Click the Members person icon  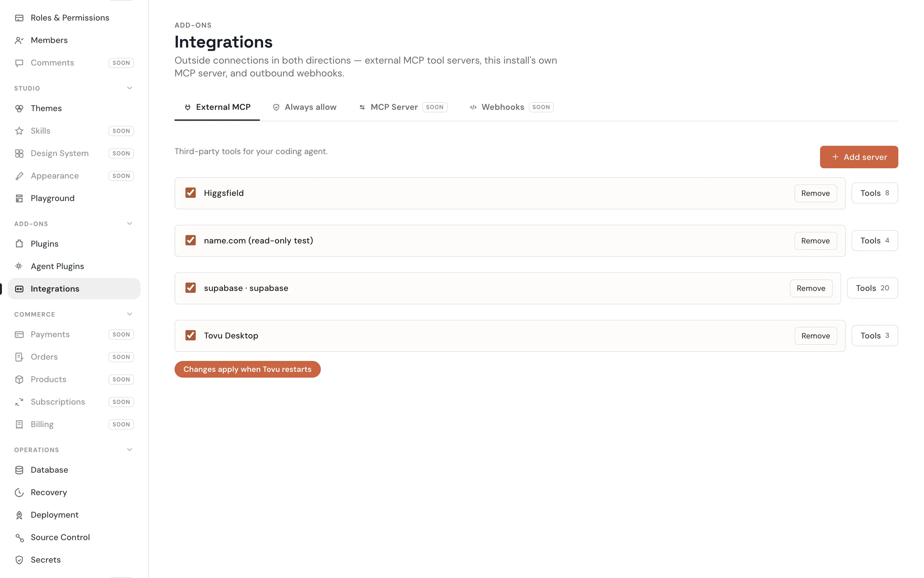(19, 40)
